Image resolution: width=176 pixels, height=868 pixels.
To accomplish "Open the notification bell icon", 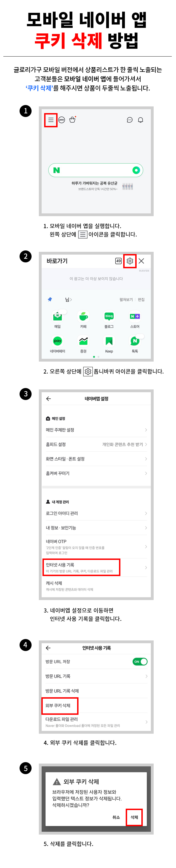I will 141,120.
